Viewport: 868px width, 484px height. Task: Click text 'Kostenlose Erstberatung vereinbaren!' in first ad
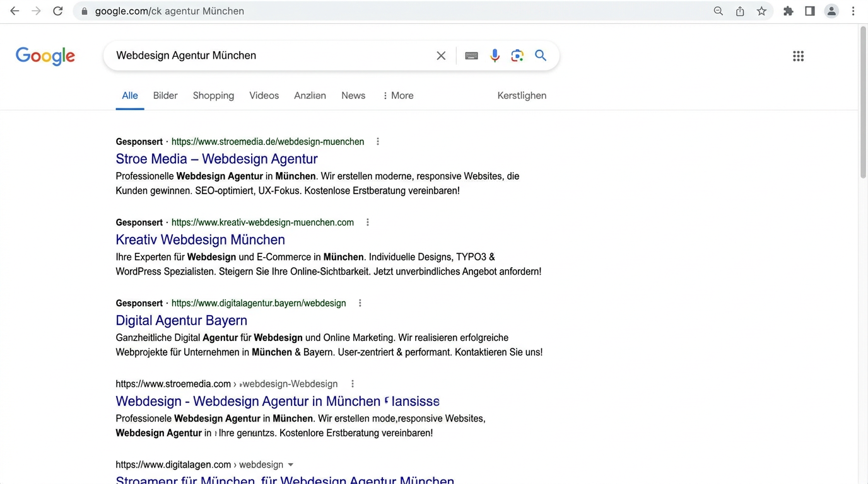(382, 191)
